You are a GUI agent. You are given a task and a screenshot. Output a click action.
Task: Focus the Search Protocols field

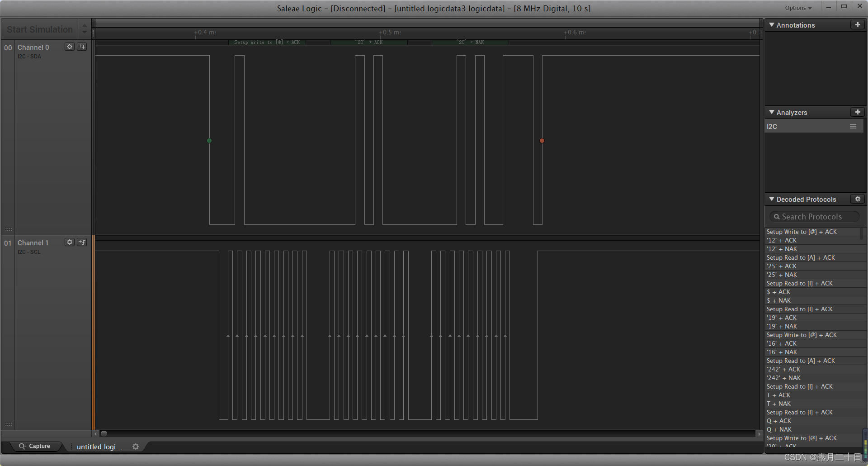(814, 217)
